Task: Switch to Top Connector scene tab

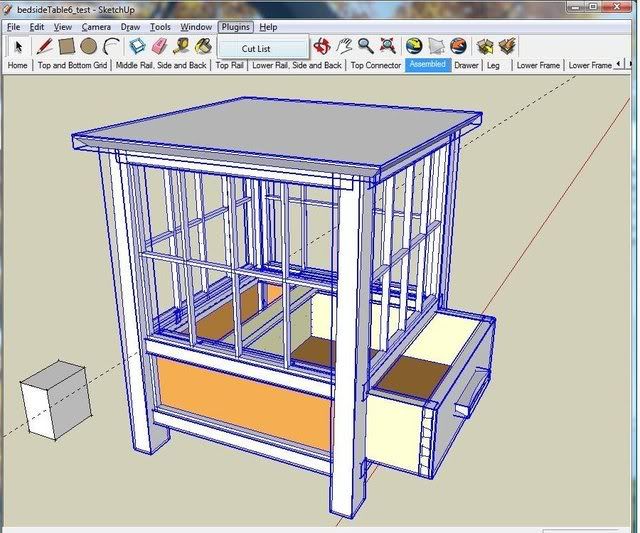Action: tap(376, 65)
